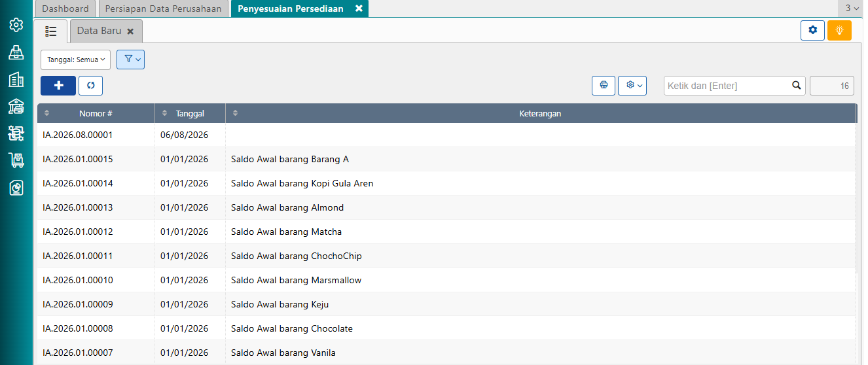Select row IA.2026.01.00011
868x365 pixels.
[x=446, y=256]
